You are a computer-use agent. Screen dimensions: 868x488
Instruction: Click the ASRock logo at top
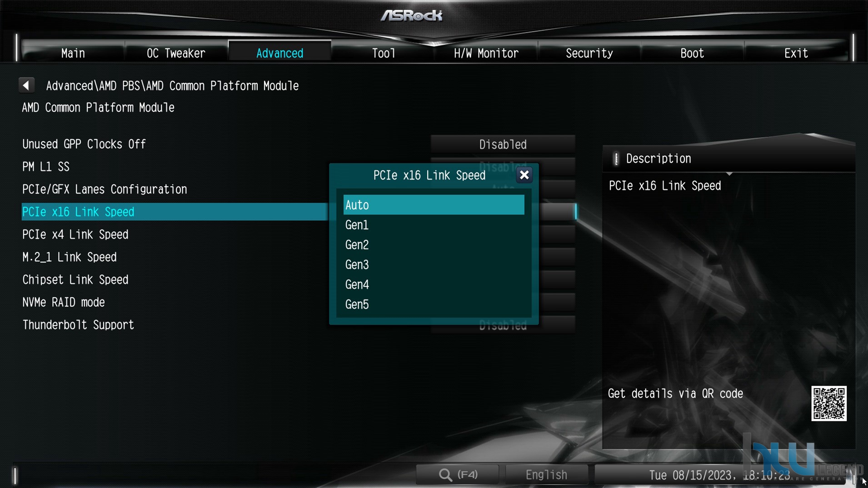[x=412, y=15]
